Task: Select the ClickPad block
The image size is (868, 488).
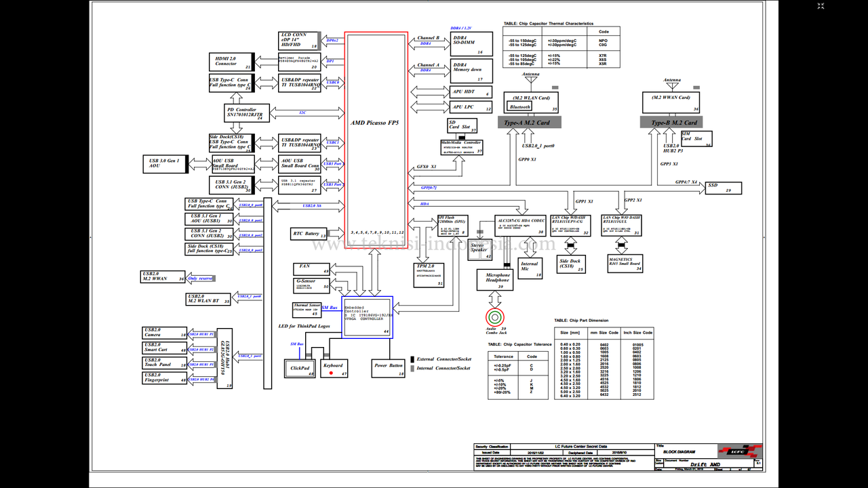Action: coord(299,369)
